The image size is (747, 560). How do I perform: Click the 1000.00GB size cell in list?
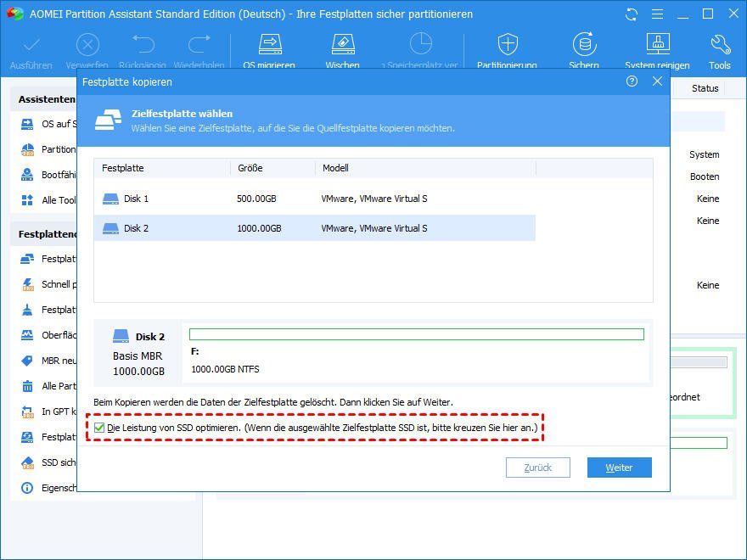tap(259, 228)
